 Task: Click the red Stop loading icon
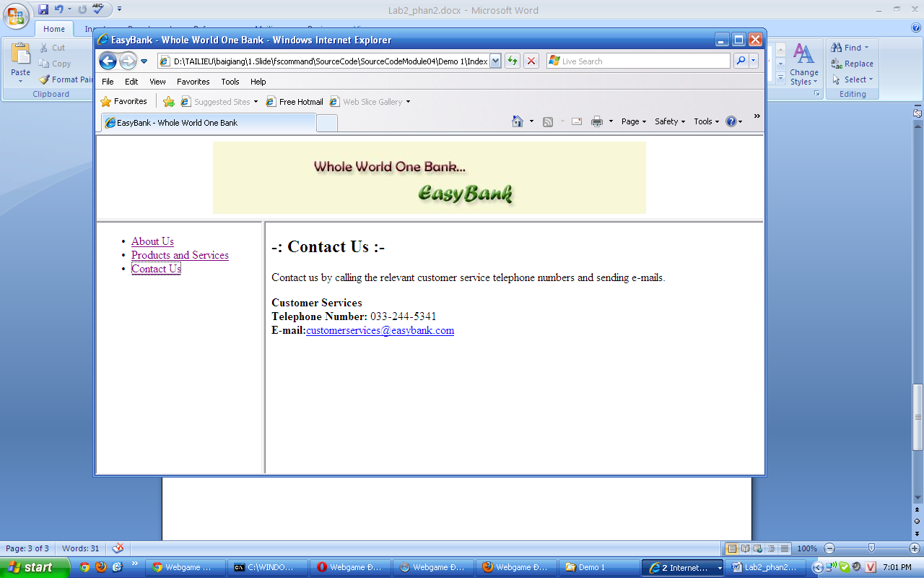coord(531,61)
